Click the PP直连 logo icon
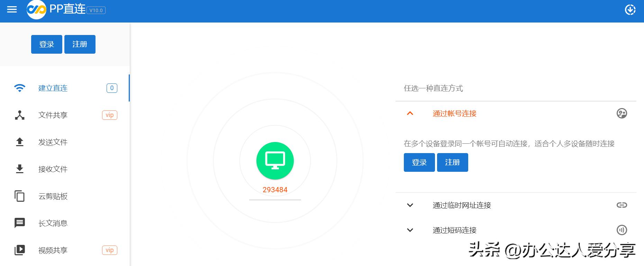 [36, 10]
